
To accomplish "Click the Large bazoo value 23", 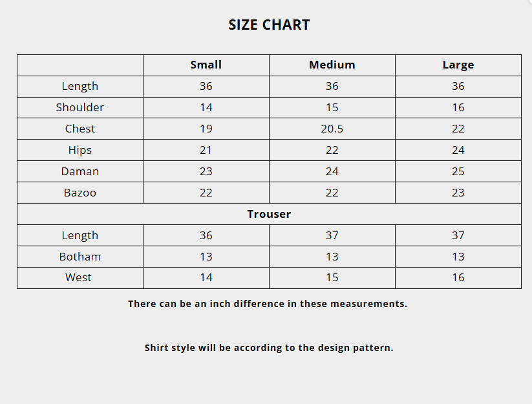I will point(458,193).
